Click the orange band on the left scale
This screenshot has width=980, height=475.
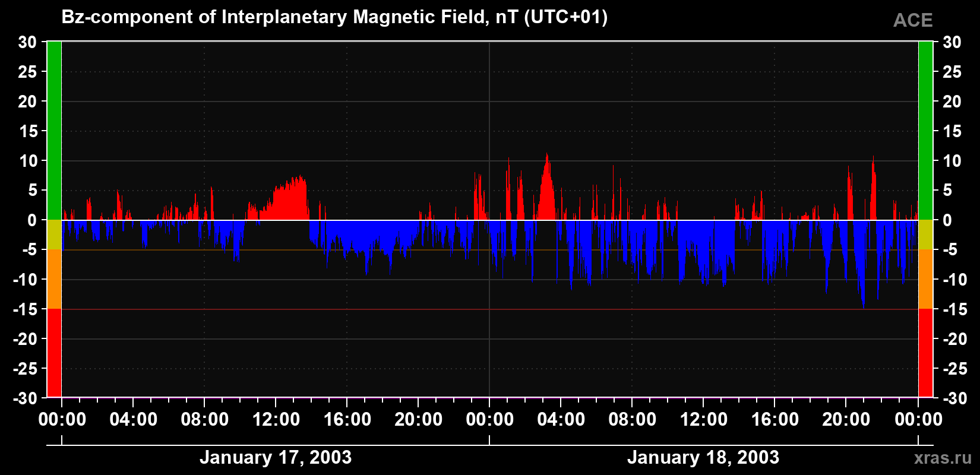(x=54, y=279)
